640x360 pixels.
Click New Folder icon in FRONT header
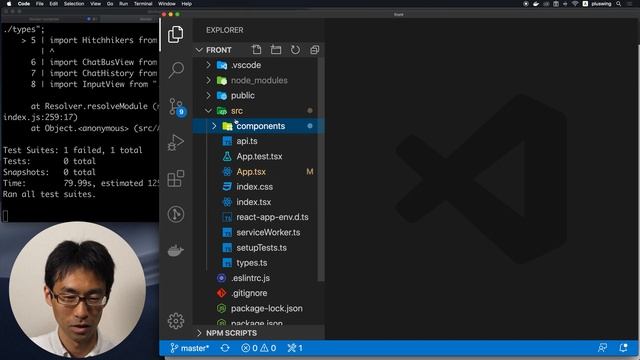click(276, 50)
